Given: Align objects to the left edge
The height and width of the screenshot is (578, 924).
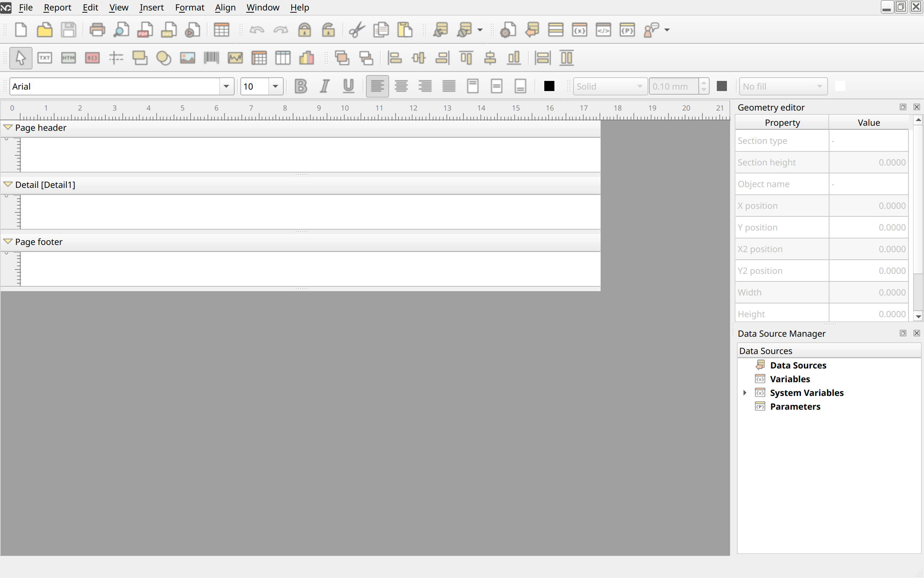Looking at the screenshot, I should point(395,58).
